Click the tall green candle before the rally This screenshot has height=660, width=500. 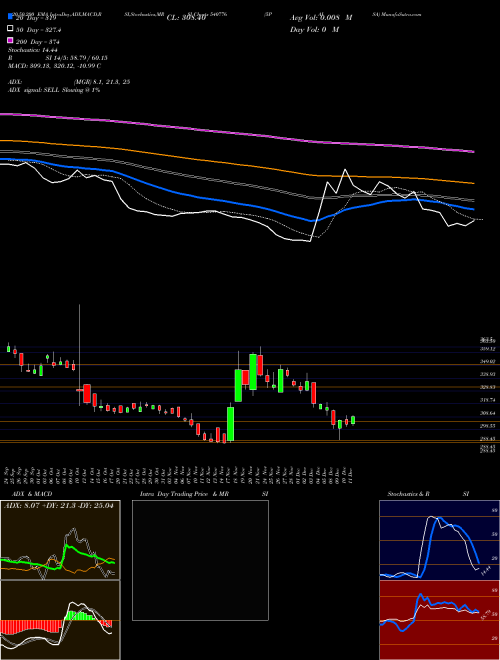pyautogui.click(x=231, y=423)
